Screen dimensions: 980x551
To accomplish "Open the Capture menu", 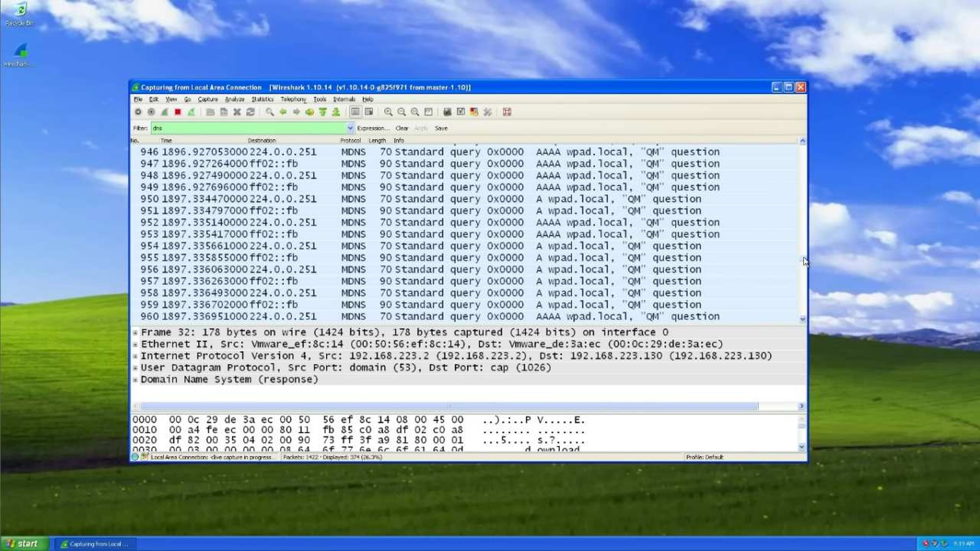I will 208,99.
